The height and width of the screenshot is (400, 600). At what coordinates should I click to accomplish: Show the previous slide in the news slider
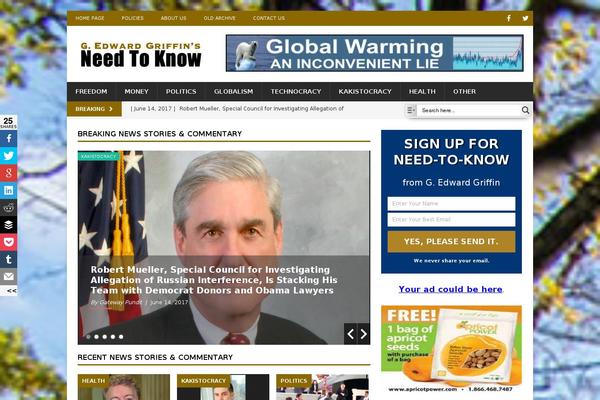350,334
